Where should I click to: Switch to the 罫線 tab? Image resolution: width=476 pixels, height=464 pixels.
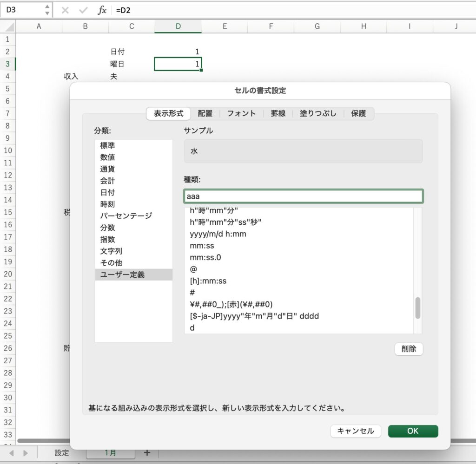point(278,113)
